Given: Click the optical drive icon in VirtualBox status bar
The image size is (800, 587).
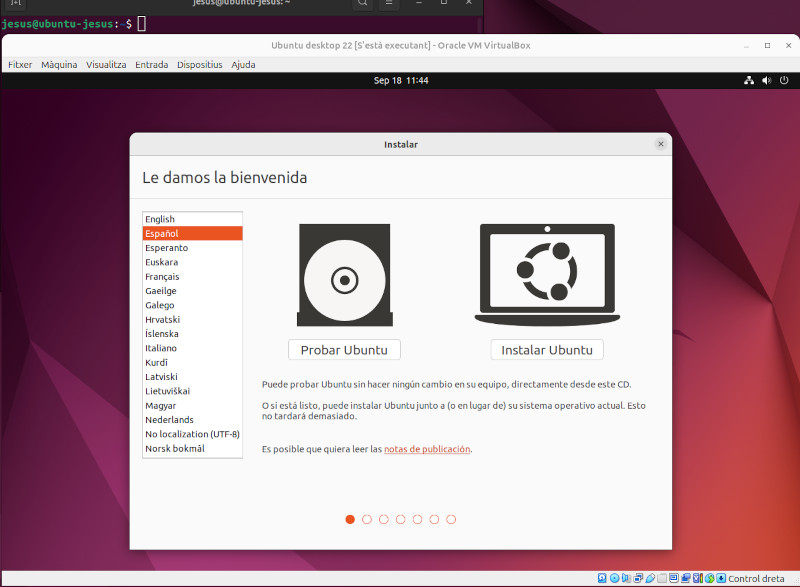Looking at the screenshot, I should coord(614,578).
